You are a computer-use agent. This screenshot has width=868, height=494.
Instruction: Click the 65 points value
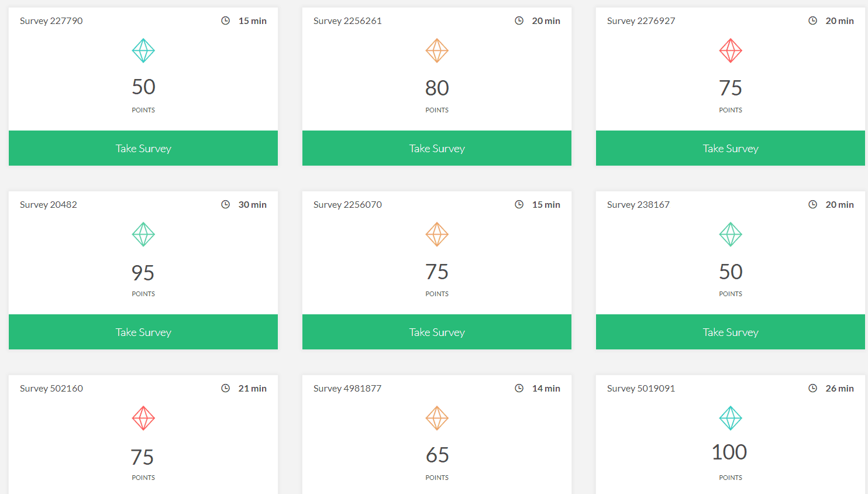437,455
